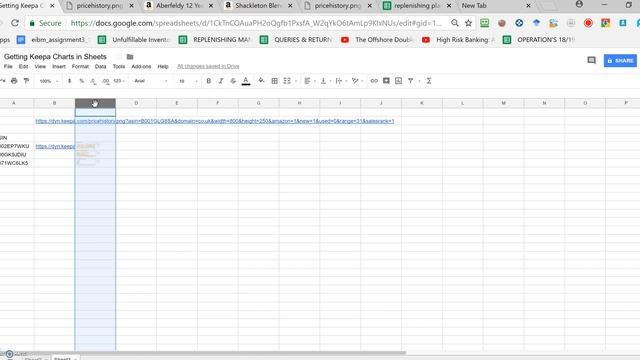Switch to the 'New Tab' browser tab

point(474,6)
